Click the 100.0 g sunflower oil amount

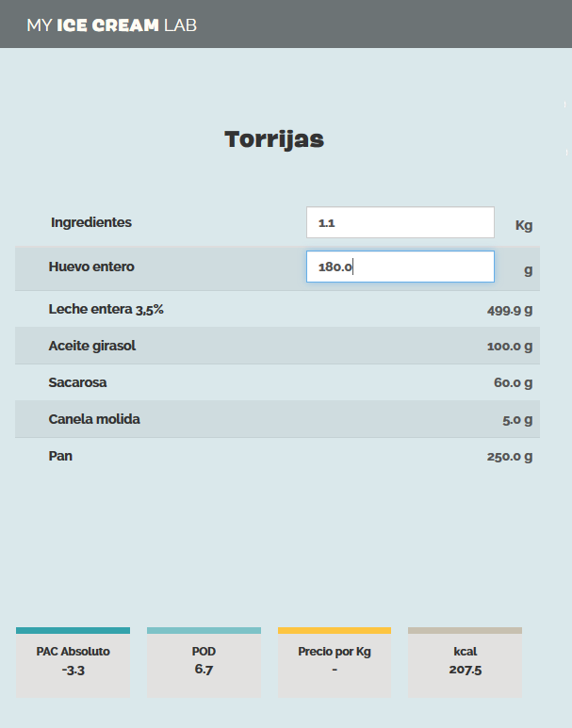tap(509, 347)
